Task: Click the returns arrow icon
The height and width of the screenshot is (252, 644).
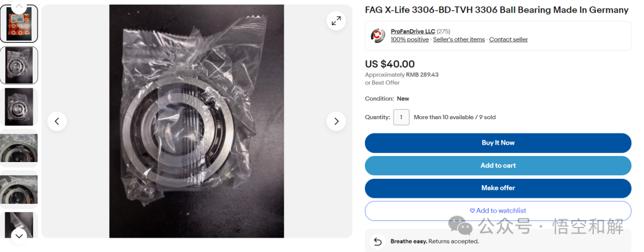Action: tap(377, 241)
